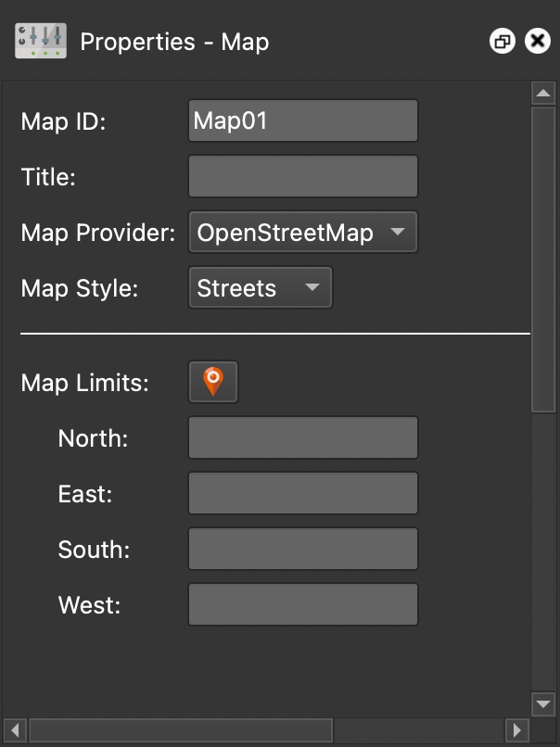Undock the Properties panel with float button
This screenshot has width=560, height=747.
503,41
